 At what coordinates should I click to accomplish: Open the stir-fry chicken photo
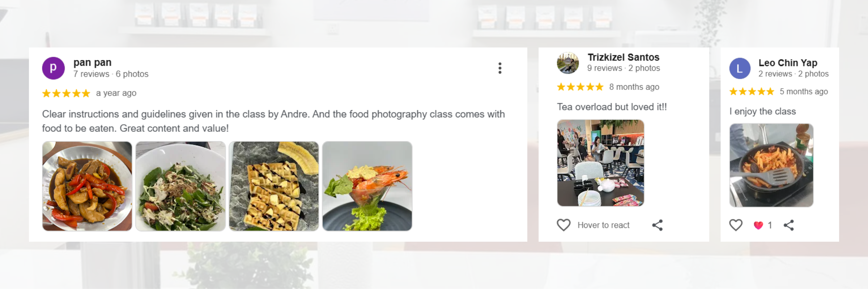click(87, 186)
